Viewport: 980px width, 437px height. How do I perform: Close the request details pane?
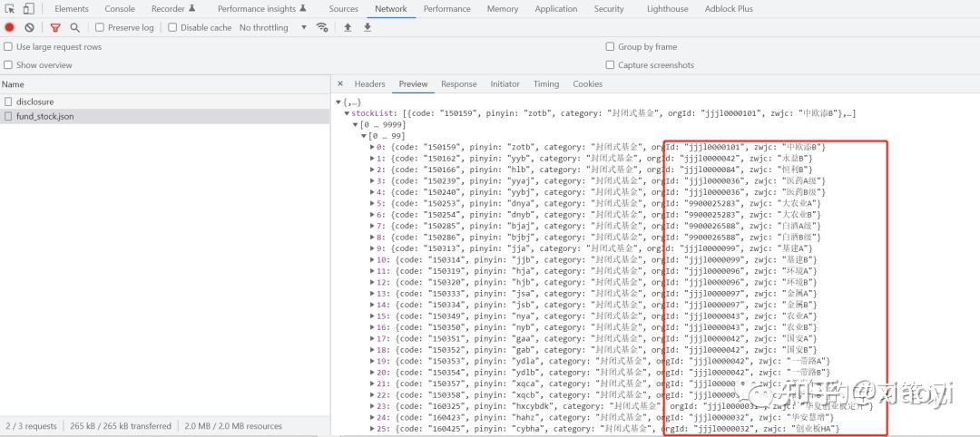click(340, 83)
